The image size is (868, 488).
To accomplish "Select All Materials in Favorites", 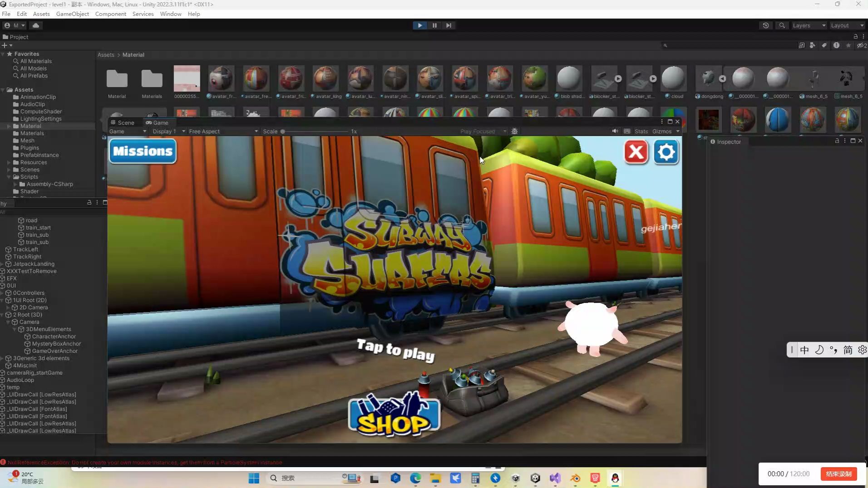I will tap(36, 61).
